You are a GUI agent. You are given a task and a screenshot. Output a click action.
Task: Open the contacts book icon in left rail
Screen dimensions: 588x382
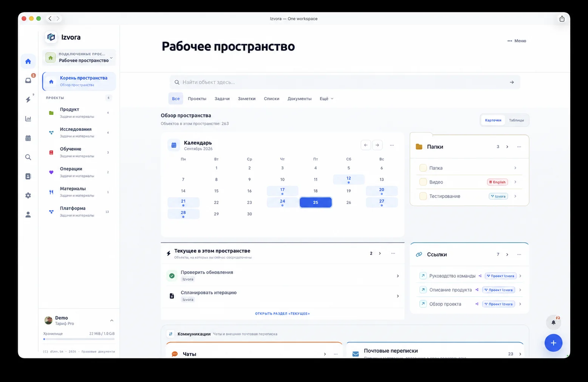click(x=28, y=176)
